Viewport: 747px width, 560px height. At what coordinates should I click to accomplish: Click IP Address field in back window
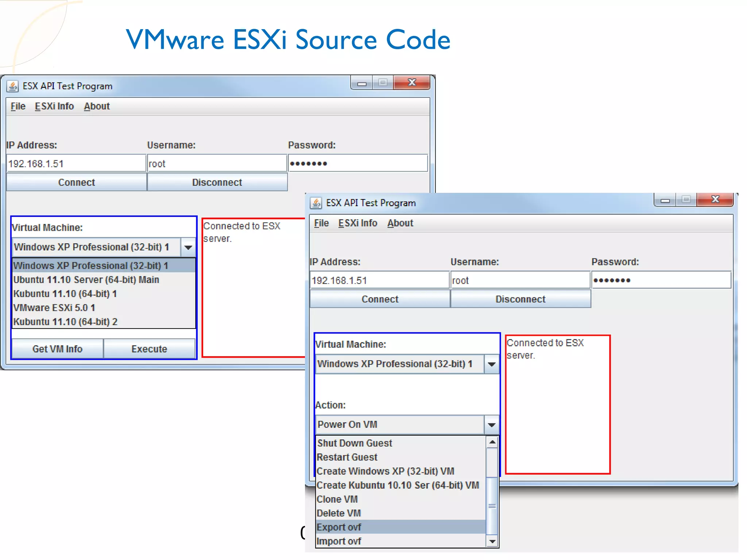pos(76,163)
